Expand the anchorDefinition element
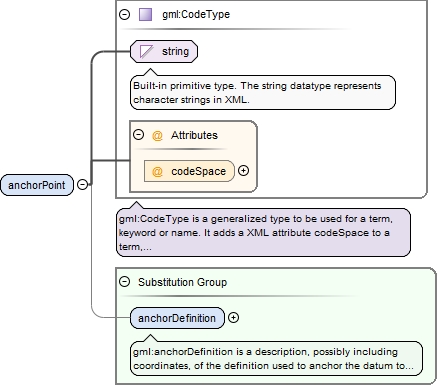This screenshot has height=386, width=438. (233, 318)
